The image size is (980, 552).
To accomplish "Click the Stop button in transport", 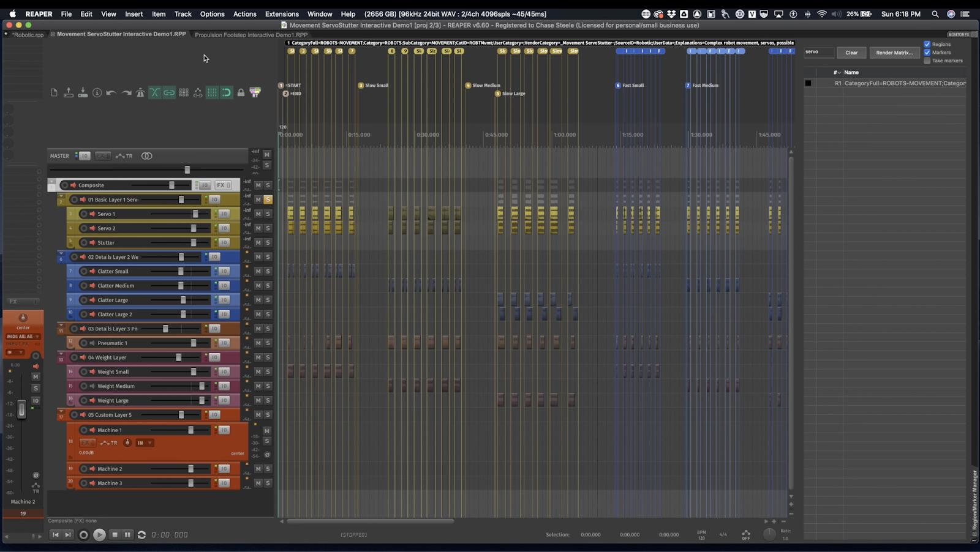I will point(115,535).
